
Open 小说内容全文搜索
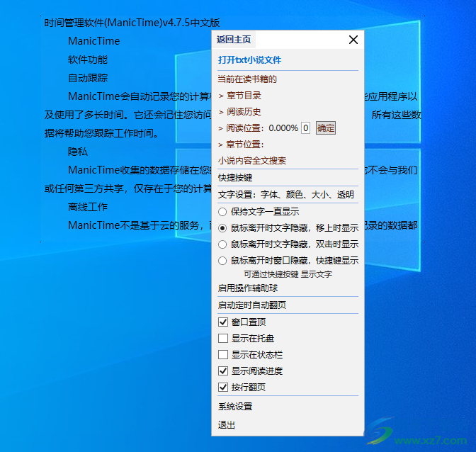252,161
